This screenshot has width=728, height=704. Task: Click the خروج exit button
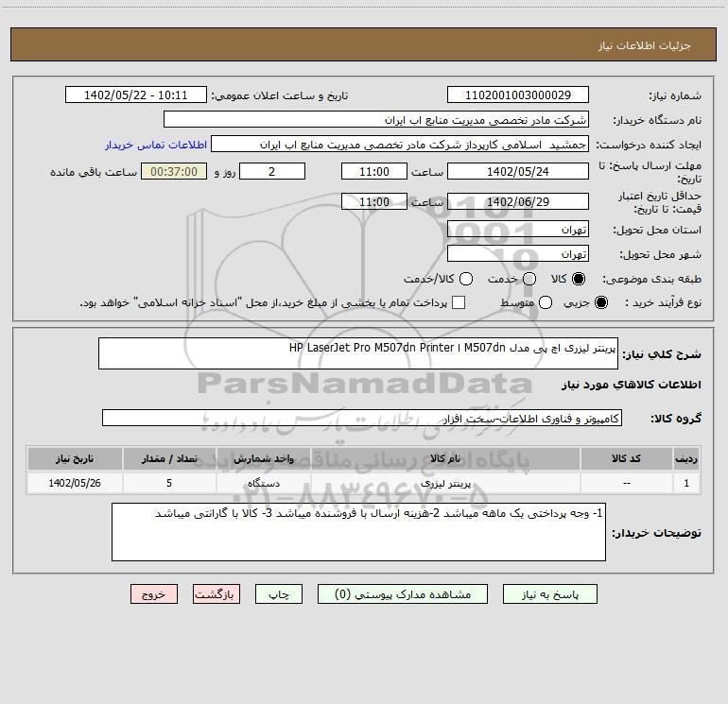tap(154, 594)
